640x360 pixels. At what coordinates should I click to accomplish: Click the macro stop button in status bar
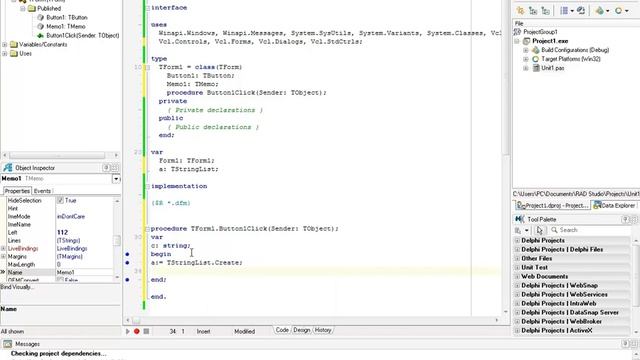pos(146,331)
